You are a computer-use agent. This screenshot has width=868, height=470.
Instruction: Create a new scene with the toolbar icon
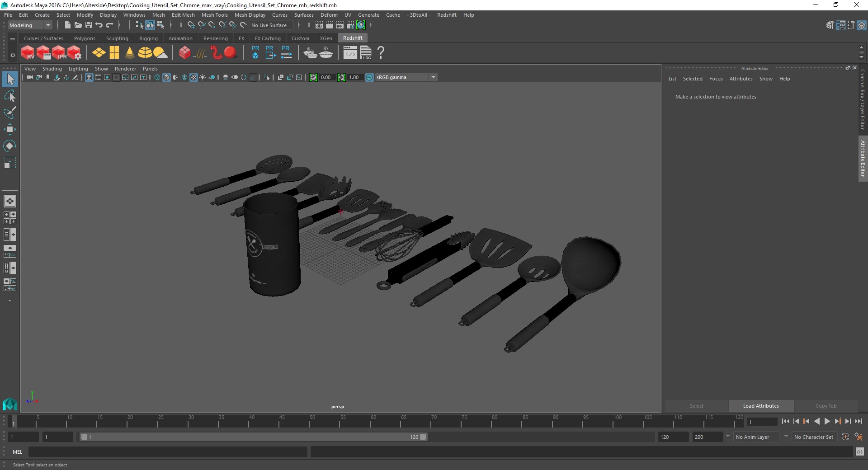coord(67,25)
